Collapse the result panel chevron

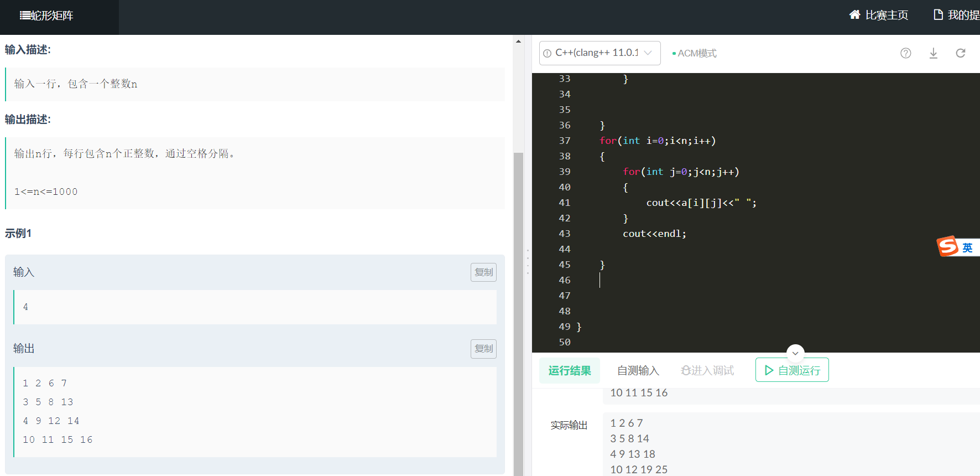pos(795,353)
